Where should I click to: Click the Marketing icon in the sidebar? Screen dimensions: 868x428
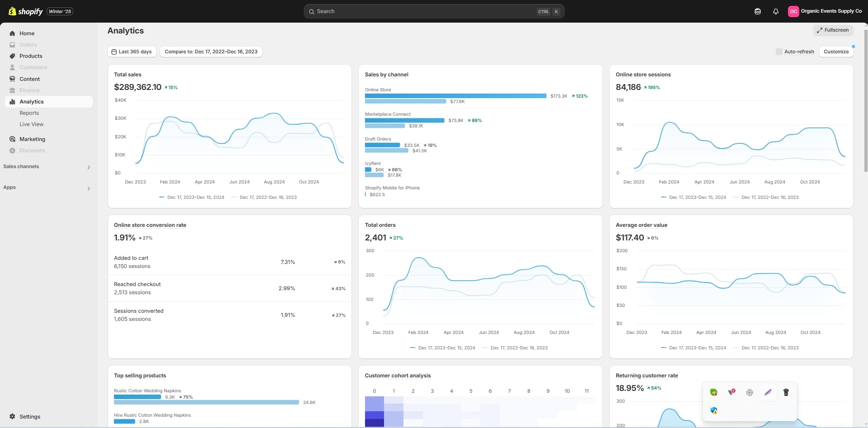[x=12, y=139]
